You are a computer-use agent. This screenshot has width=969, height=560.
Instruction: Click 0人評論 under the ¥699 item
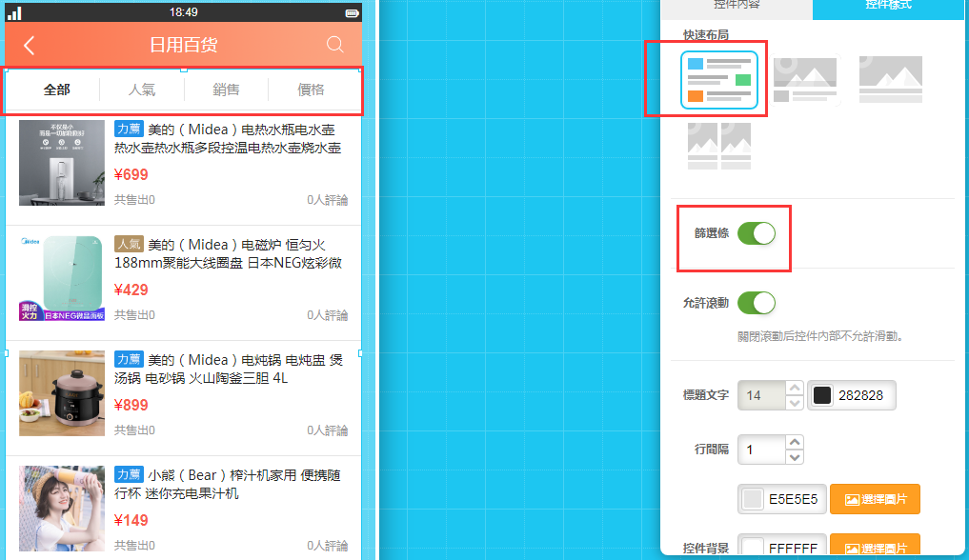coord(328,200)
